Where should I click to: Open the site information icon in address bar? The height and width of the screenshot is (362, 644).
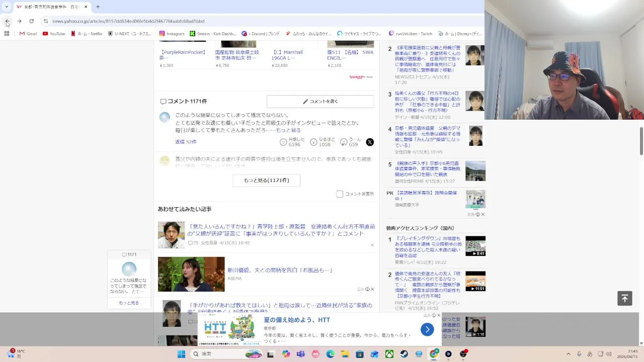(x=45, y=21)
